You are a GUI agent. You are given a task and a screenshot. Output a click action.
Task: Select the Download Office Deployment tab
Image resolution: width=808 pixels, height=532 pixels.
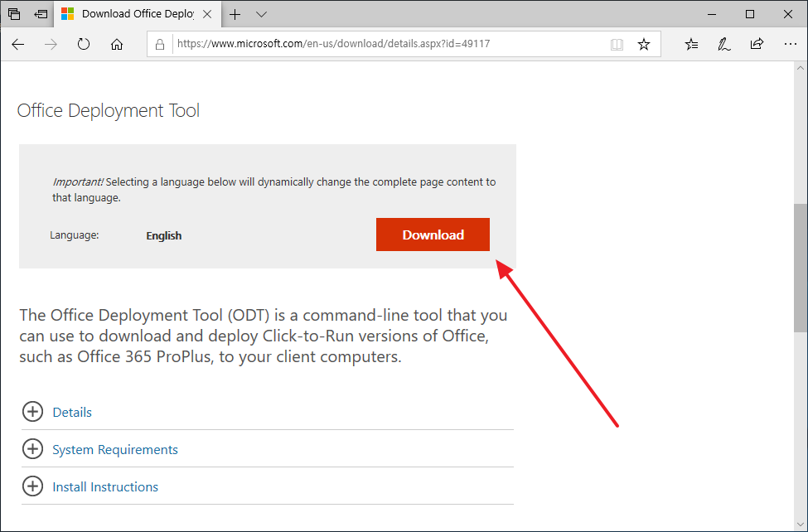[137, 14]
